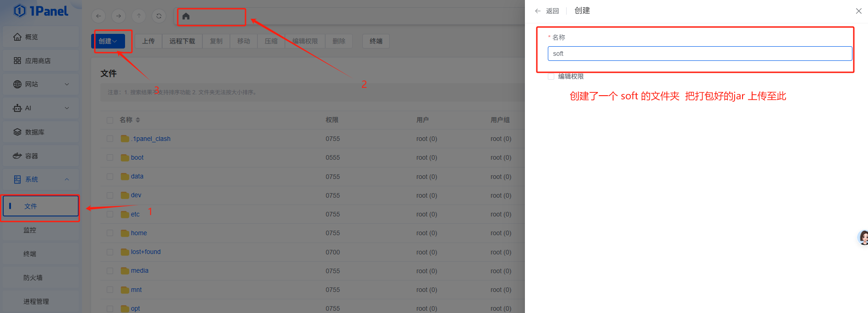Close the 创建 drawer with X

(859, 11)
